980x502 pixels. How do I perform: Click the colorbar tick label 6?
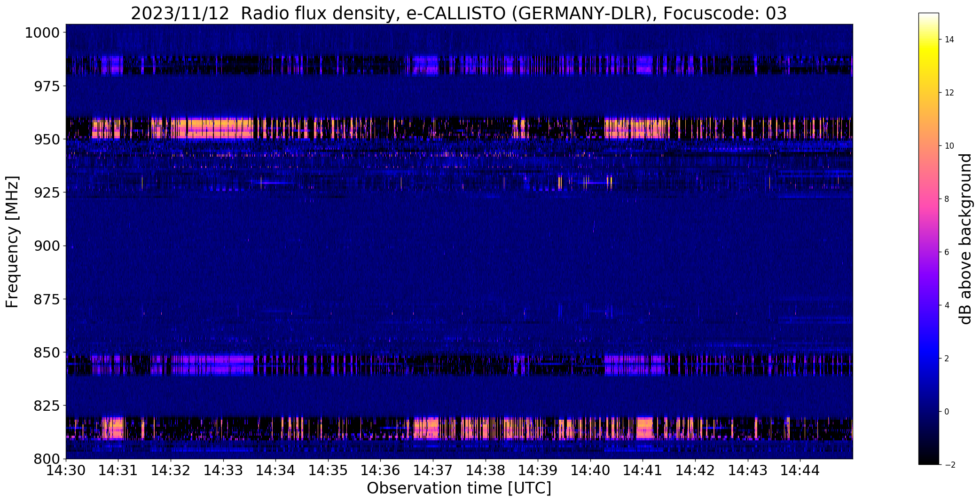click(947, 252)
